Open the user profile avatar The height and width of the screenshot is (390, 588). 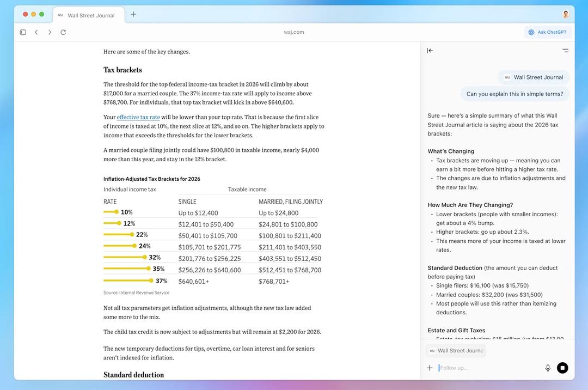click(566, 15)
